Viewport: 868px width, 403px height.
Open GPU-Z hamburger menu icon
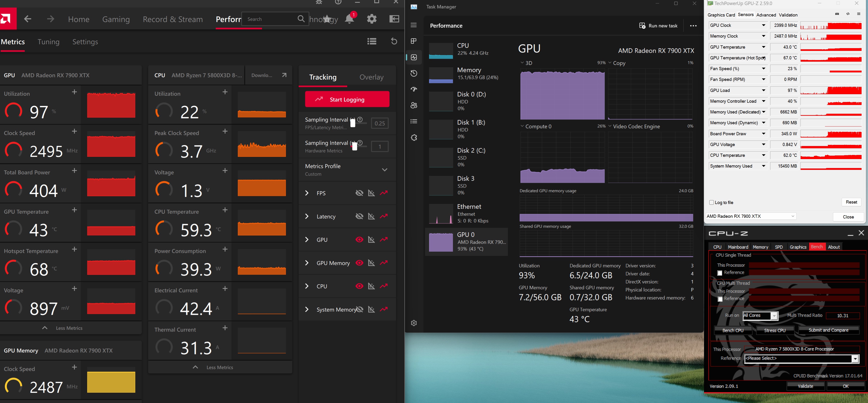(859, 14)
